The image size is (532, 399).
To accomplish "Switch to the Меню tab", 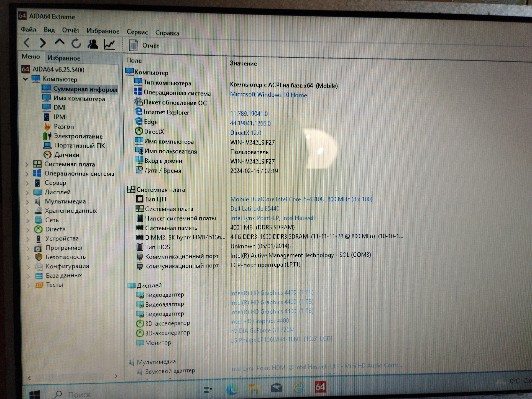I will pyautogui.click(x=31, y=57).
